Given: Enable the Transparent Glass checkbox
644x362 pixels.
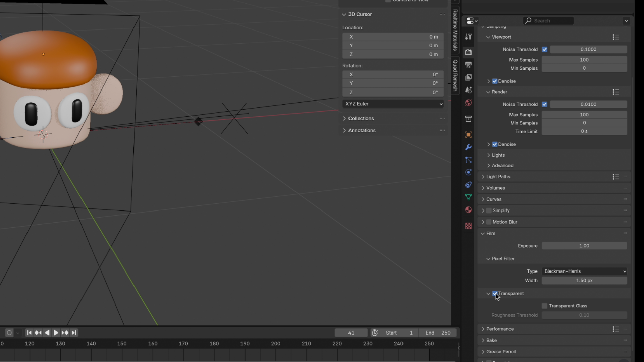Looking at the screenshot, I should [x=545, y=306].
